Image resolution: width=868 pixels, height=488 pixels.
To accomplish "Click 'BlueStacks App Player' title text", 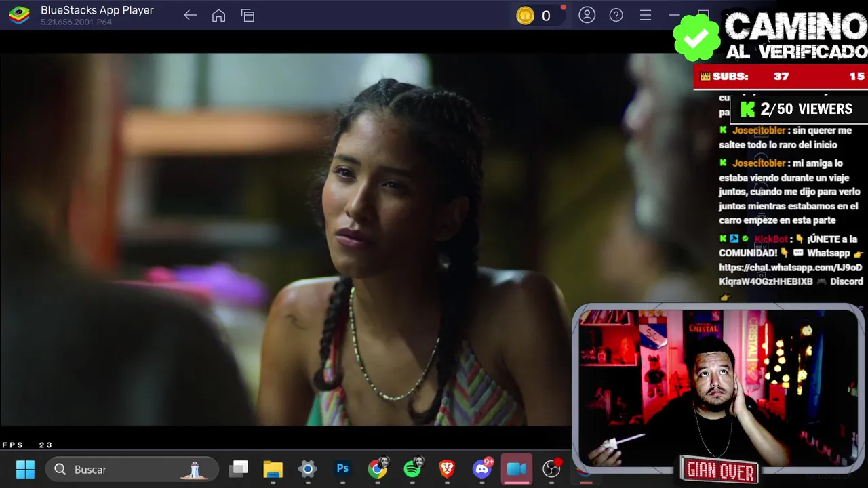I will [97, 10].
